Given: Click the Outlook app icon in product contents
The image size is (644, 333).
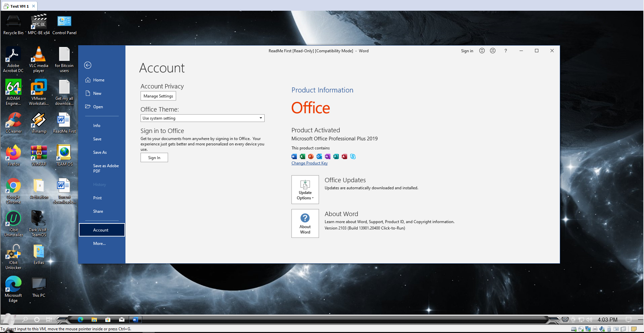Looking at the screenshot, I should pyautogui.click(x=319, y=156).
